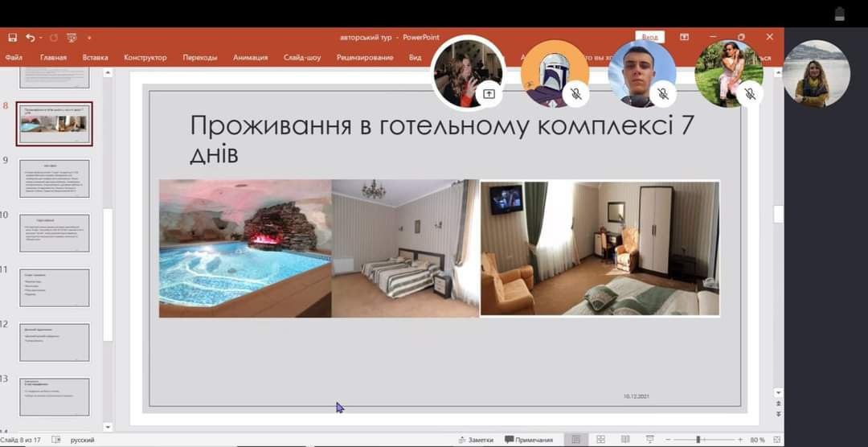Fit slide to current window icon
This screenshot has width=868, height=447.
pos(776,440)
